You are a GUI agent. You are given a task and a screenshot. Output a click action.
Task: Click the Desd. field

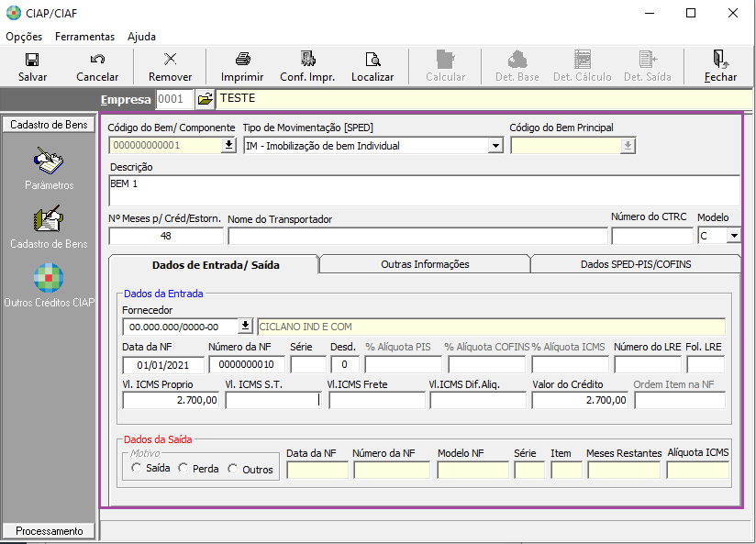[x=345, y=364]
